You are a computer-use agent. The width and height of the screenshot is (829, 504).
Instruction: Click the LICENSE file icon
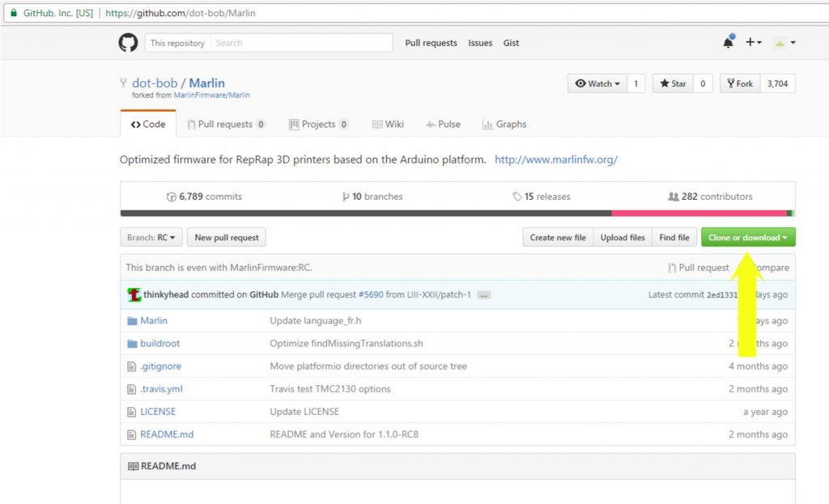click(132, 412)
